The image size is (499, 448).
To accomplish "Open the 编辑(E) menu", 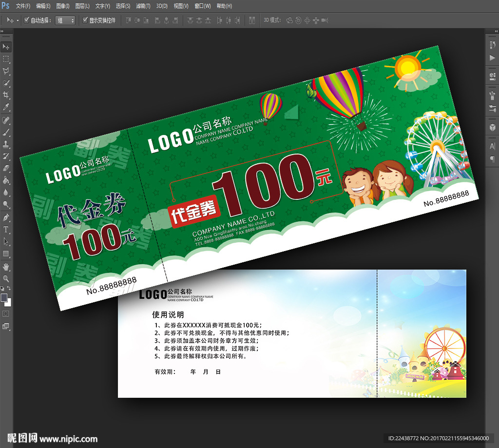I will pos(43,6).
